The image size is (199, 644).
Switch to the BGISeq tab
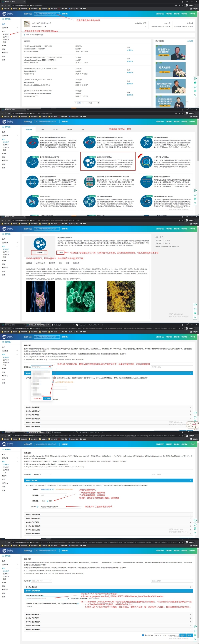(x=69, y=129)
